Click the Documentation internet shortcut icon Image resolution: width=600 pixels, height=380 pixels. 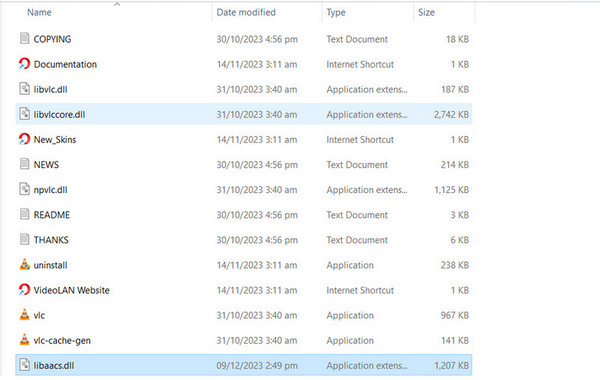click(24, 64)
